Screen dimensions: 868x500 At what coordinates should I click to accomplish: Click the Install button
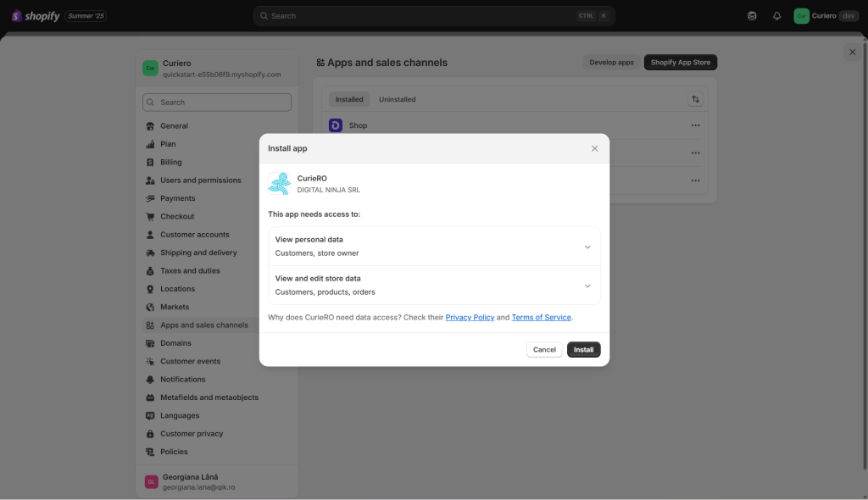(583, 349)
